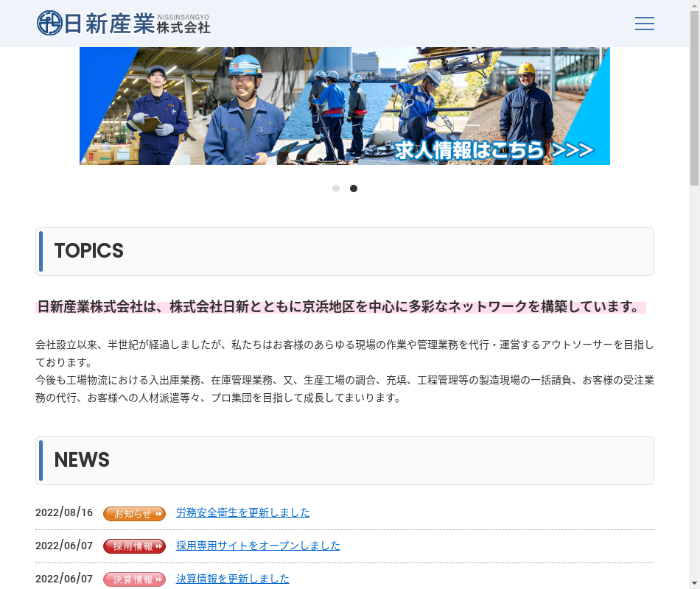Viewport: 700px width, 589px height.
Task: Click the orange お知らせ category badge
Action: click(x=134, y=514)
